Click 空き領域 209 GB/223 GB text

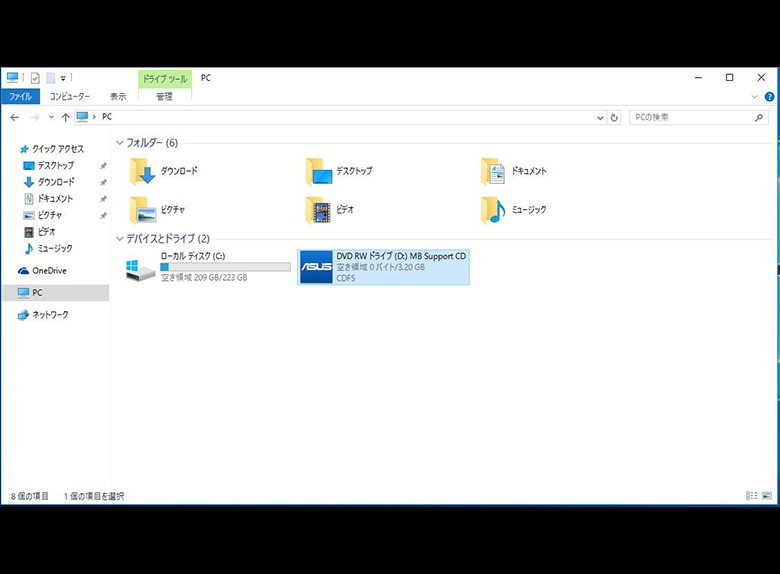coord(204,278)
